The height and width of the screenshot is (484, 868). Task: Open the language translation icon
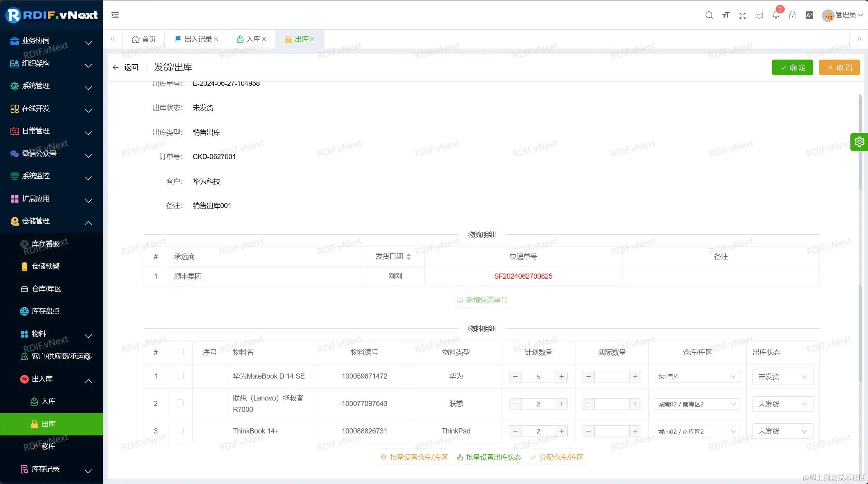pyautogui.click(x=809, y=15)
